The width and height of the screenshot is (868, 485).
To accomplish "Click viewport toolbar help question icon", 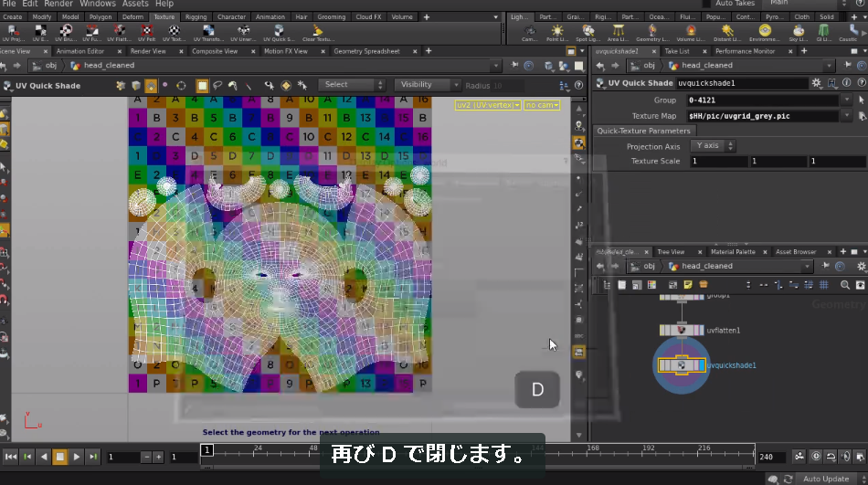I will (x=578, y=85).
